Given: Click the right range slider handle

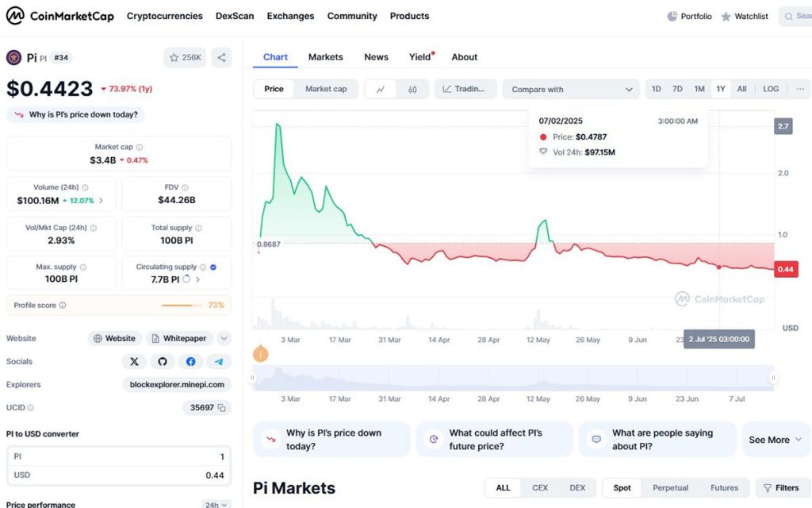Looking at the screenshot, I should (773, 377).
